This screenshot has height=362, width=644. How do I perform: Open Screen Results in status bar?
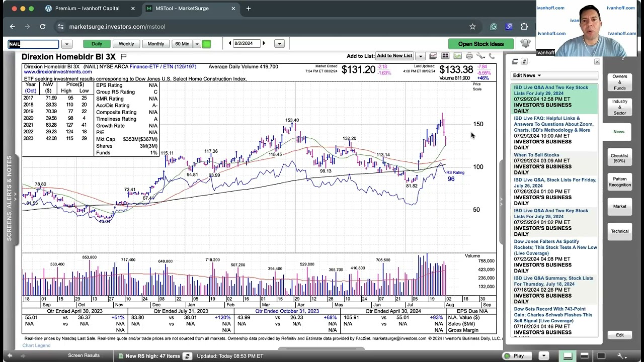[84, 355]
